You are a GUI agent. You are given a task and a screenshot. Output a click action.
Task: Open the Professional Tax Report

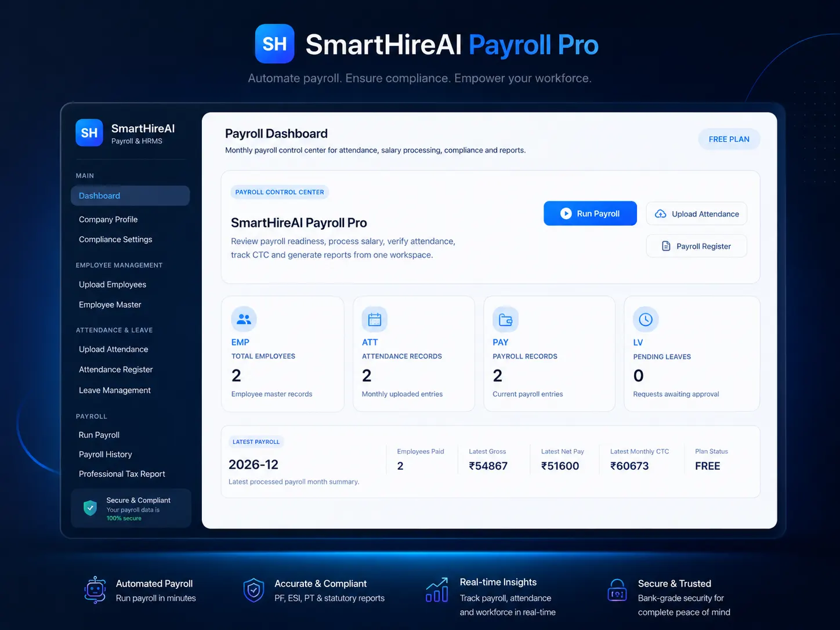(x=122, y=474)
